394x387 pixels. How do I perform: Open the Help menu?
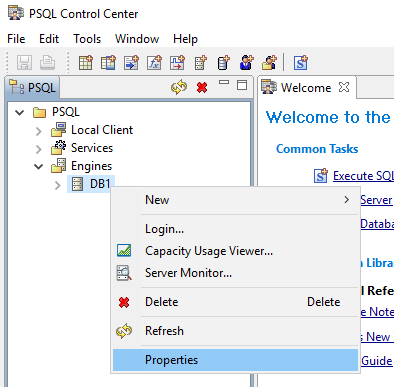tap(185, 39)
